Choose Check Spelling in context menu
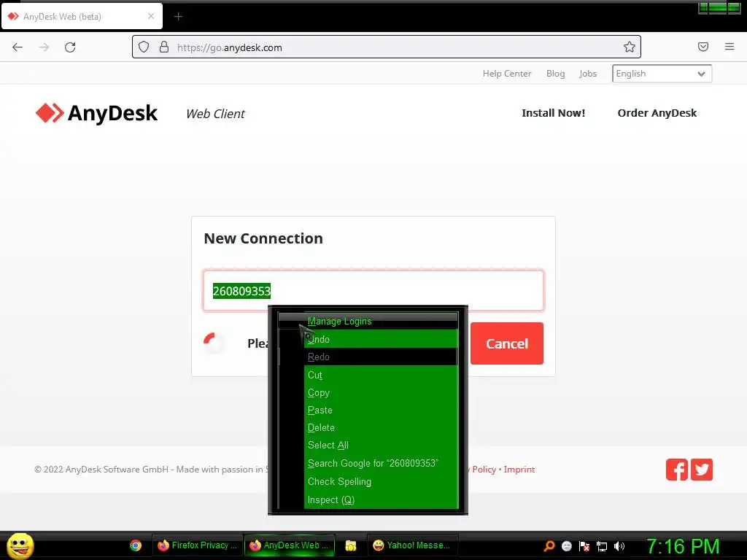The image size is (747, 560). 368,481
